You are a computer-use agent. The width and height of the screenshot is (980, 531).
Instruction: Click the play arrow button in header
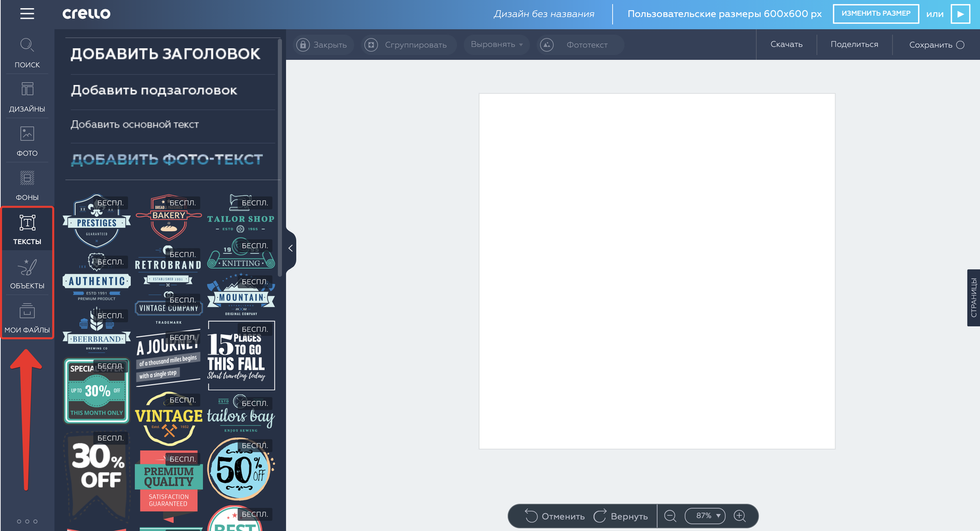(960, 13)
